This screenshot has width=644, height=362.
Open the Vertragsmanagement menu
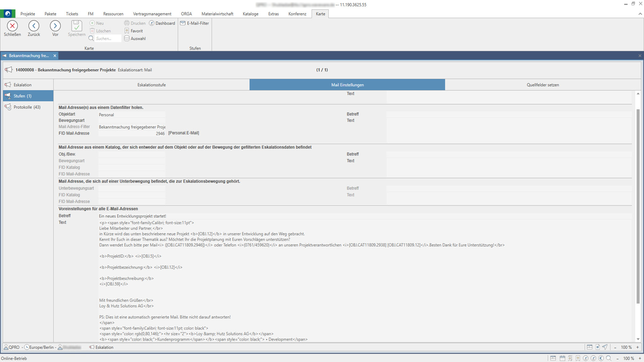coord(152,14)
